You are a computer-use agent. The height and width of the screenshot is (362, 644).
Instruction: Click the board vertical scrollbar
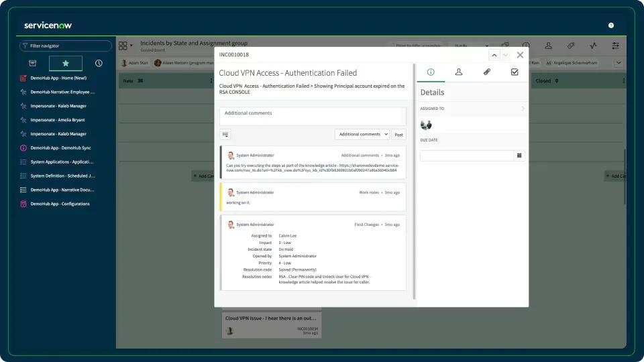(x=625, y=177)
